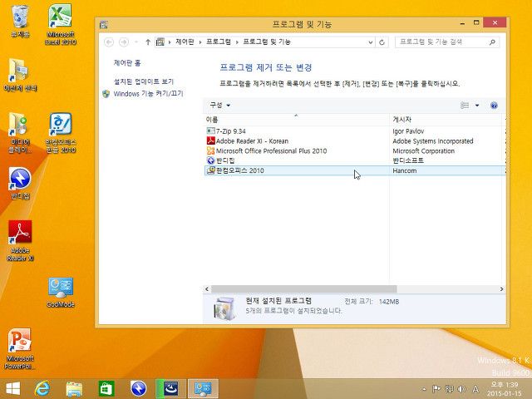This screenshot has width=532, height=399.
Task: Select Adobe Reader XI - Korean row
Action: click(355, 140)
